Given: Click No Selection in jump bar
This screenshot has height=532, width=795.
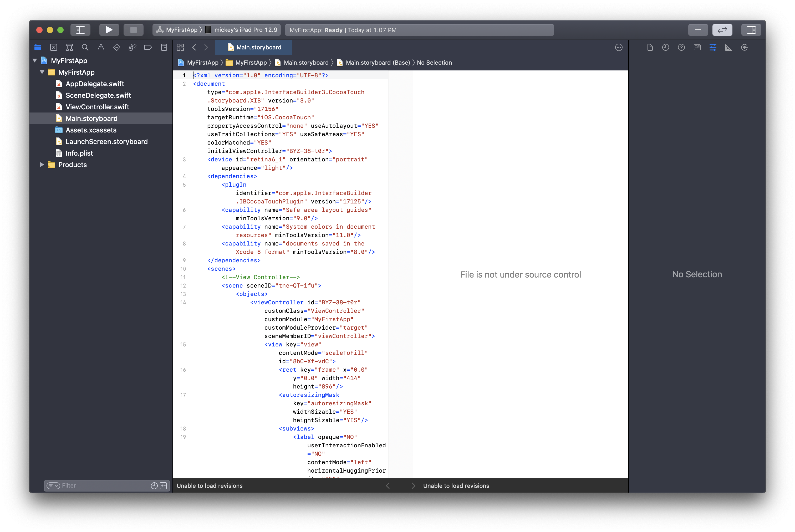Looking at the screenshot, I should (434, 63).
